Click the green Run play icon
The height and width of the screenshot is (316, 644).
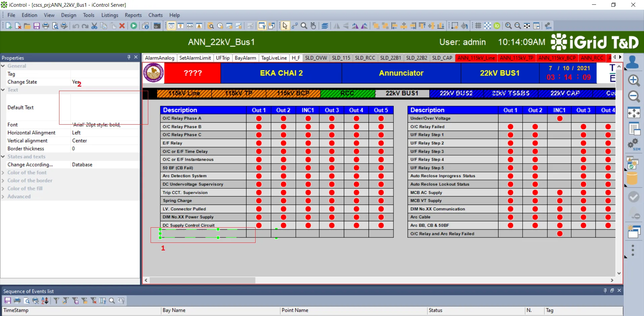click(x=134, y=26)
